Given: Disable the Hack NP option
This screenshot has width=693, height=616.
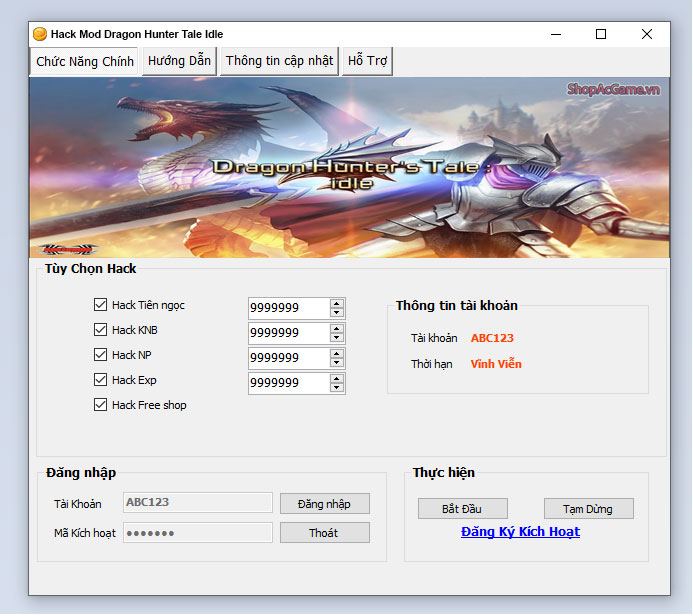Looking at the screenshot, I should click(x=100, y=355).
